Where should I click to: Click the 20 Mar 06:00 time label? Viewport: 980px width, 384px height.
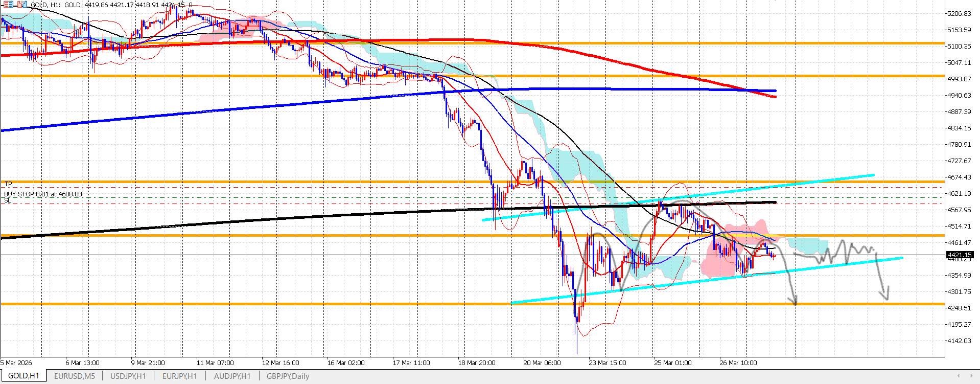(542, 363)
